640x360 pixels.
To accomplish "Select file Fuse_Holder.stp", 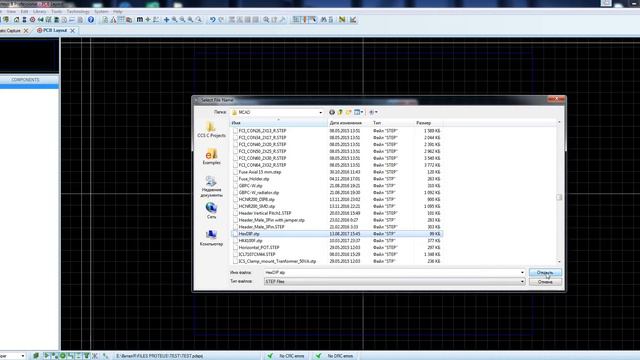I will pyautogui.click(x=254, y=179).
